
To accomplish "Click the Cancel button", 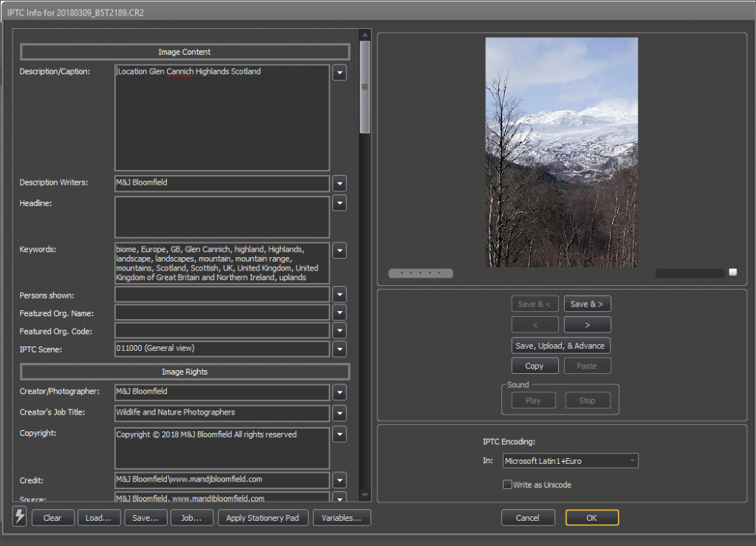I will [x=528, y=517].
